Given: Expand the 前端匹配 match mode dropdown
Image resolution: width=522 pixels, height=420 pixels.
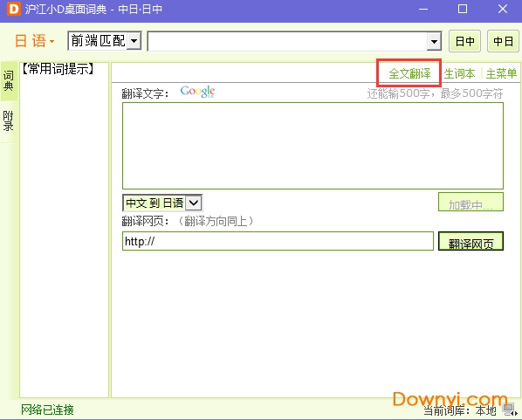Looking at the screenshot, I should [x=134, y=41].
